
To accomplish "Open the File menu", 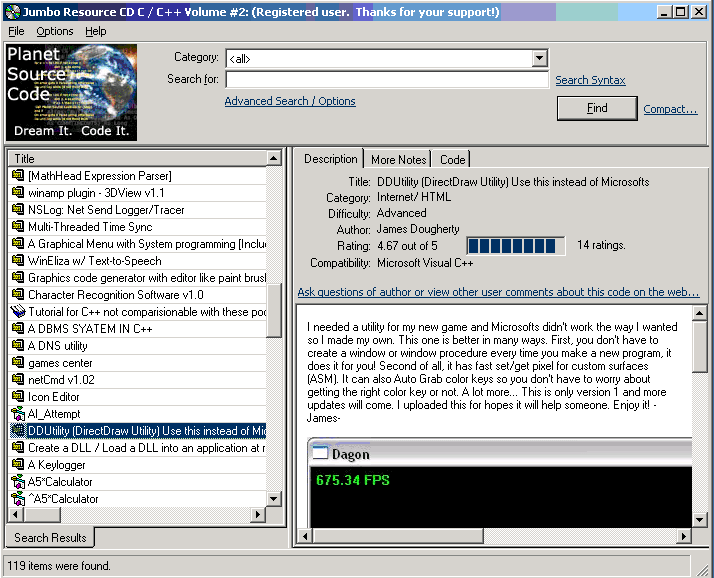I will pyautogui.click(x=16, y=31).
